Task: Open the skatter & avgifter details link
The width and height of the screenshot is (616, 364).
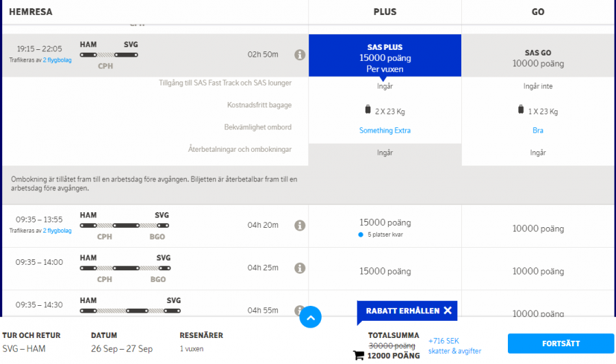Action: [x=454, y=351]
